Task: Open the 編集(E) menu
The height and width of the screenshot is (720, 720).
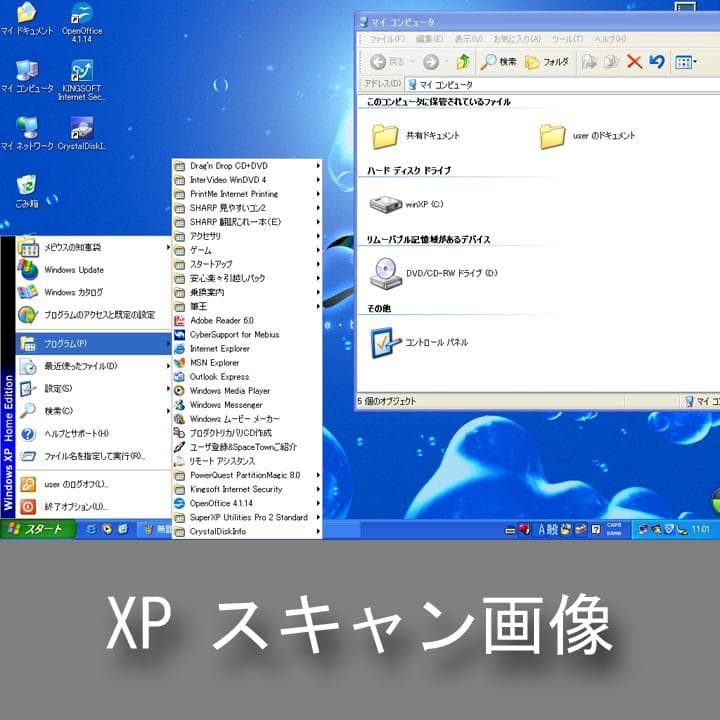Action: (x=429, y=39)
